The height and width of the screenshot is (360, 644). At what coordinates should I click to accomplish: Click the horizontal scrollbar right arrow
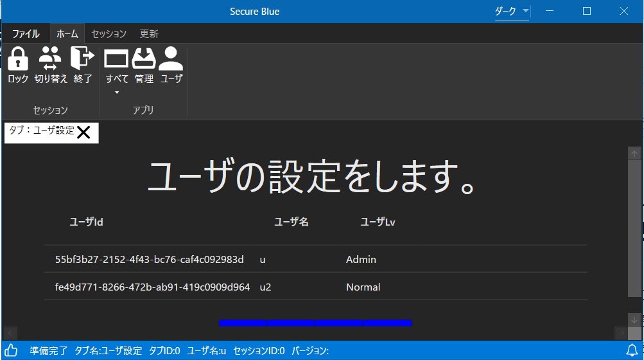point(622,333)
